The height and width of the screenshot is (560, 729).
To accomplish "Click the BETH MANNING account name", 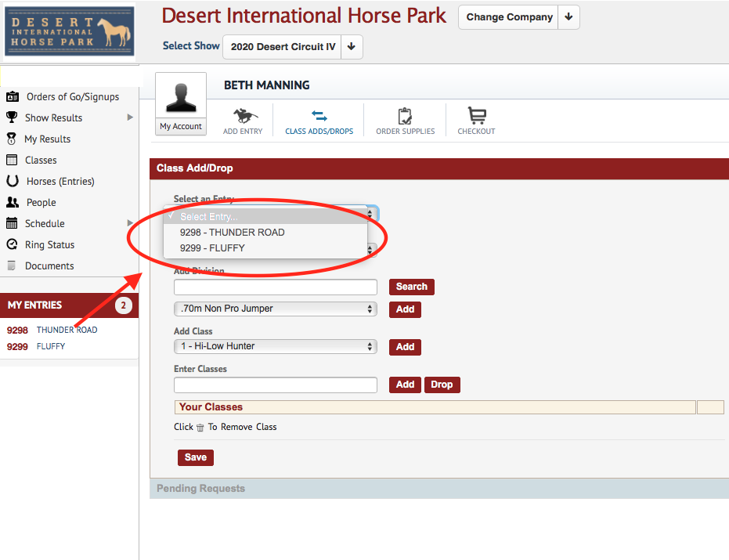I will point(267,85).
